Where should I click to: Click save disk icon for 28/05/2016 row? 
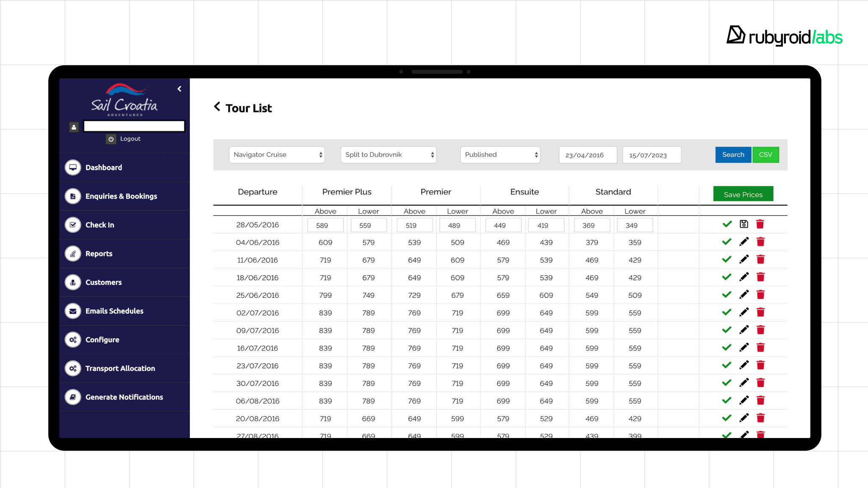click(x=744, y=224)
